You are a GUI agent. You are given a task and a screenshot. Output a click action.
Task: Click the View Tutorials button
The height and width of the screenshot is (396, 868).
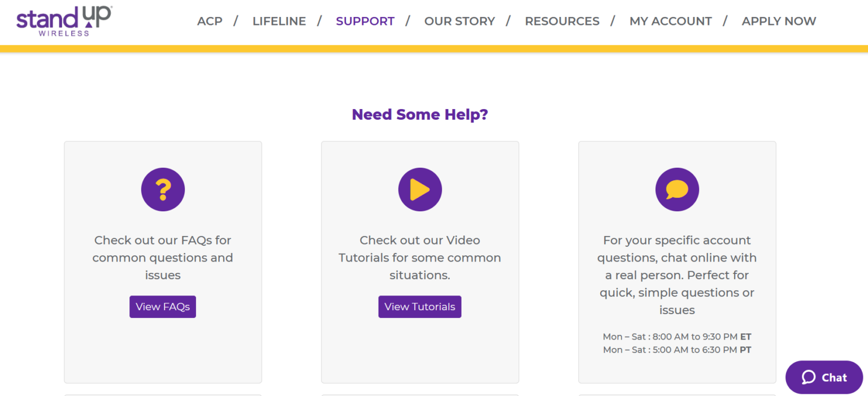tap(420, 307)
